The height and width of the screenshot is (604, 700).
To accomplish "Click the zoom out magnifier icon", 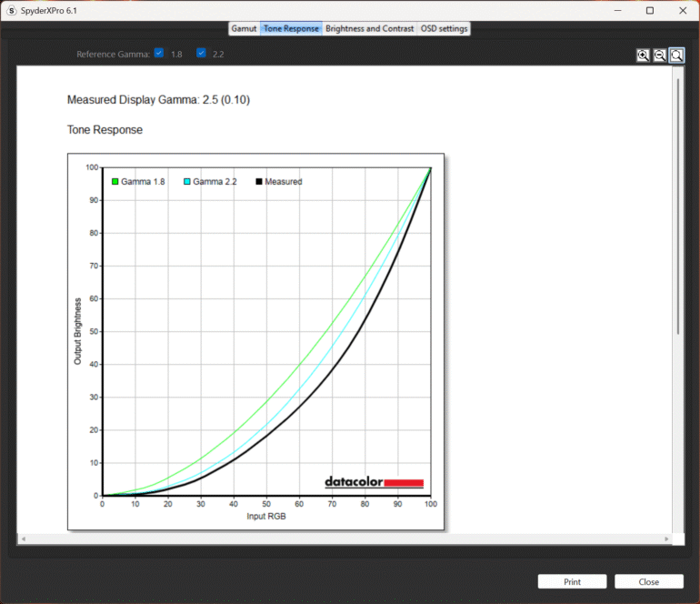I will coord(660,55).
